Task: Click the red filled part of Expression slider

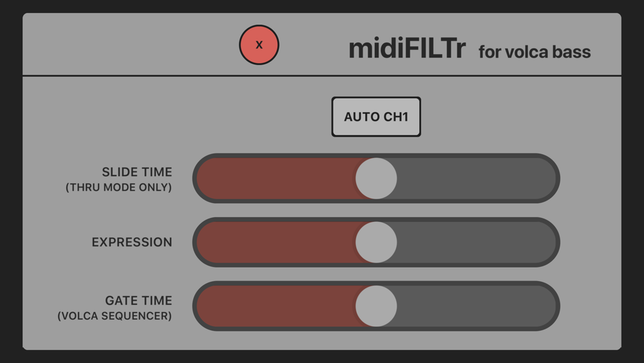Action: pos(276,242)
